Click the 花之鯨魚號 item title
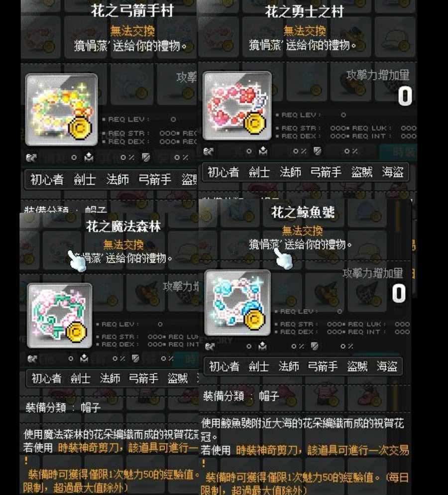The width and height of the screenshot is (448, 495). click(x=303, y=212)
